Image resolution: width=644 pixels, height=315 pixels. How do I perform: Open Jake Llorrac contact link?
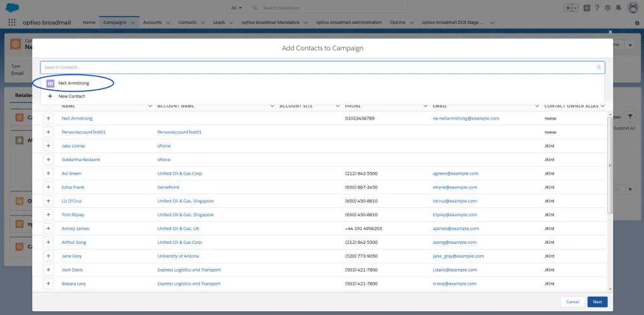tap(74, 146)
